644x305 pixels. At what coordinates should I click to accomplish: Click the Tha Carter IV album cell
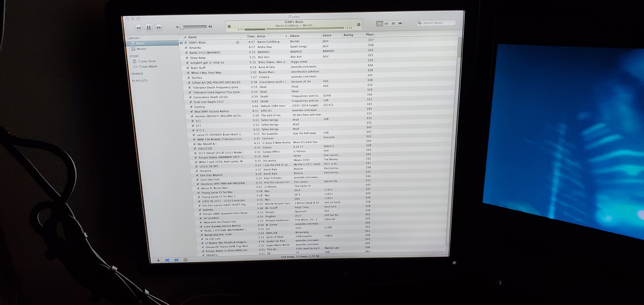pyautogui.click(x=303, y=186)
